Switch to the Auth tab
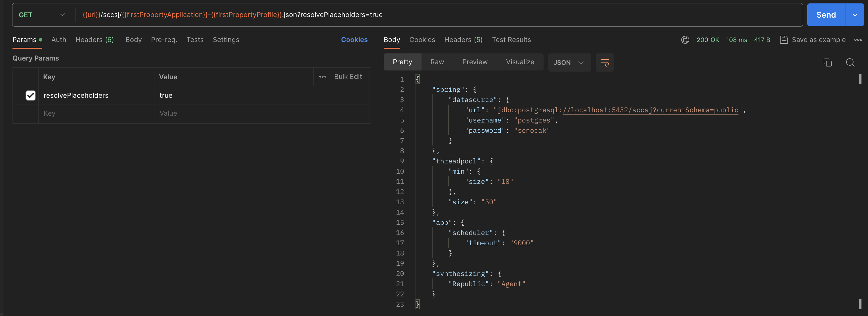The height and width of the screenshot is (316, 868). pyautogui.click(x=59, y=40)
